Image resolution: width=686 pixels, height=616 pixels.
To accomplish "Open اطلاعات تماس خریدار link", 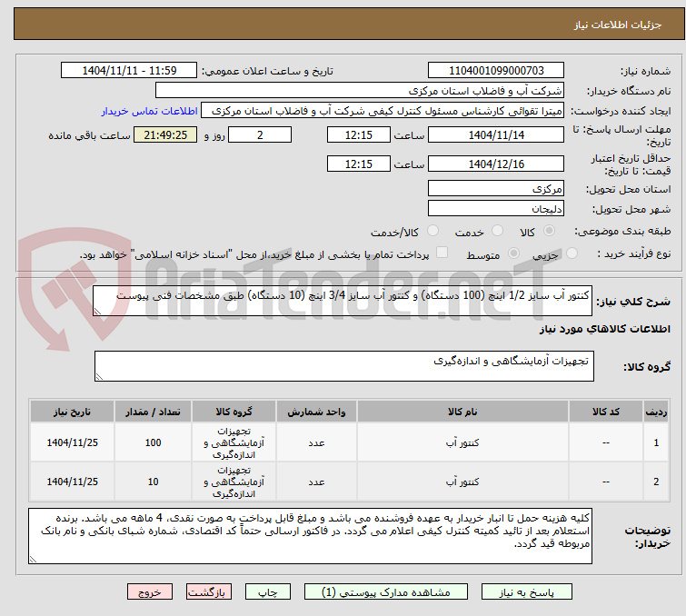I will 150,111.
